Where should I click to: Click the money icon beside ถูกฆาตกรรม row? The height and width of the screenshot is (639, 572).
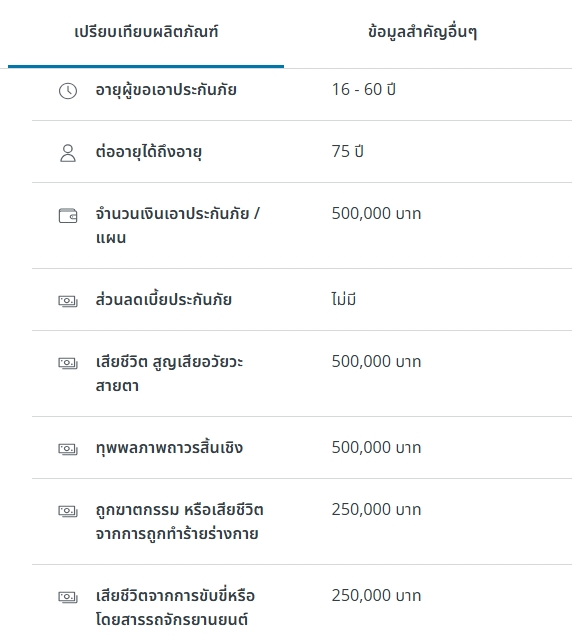[68, 511]
